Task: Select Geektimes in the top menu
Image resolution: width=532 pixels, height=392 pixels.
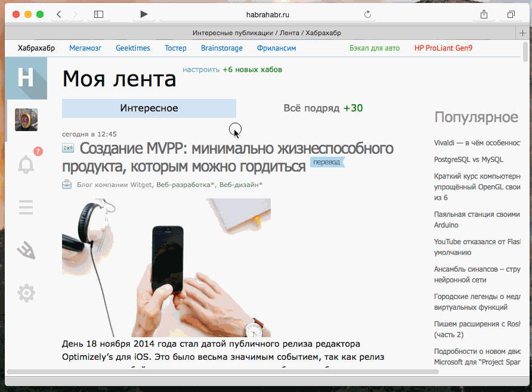Action: (132, 48)
